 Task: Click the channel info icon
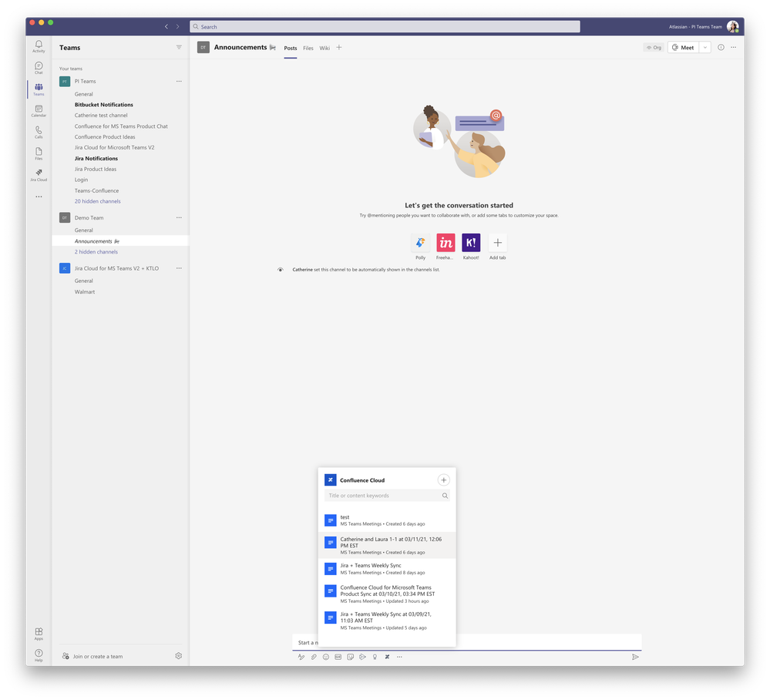[x=721, y=47]
